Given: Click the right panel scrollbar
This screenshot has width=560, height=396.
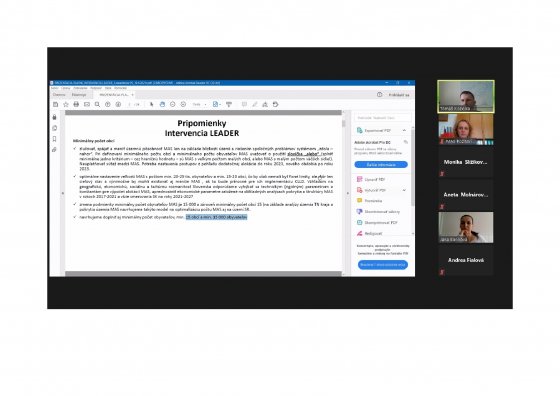Looking at the screenshot, I should tap(413, 168).
